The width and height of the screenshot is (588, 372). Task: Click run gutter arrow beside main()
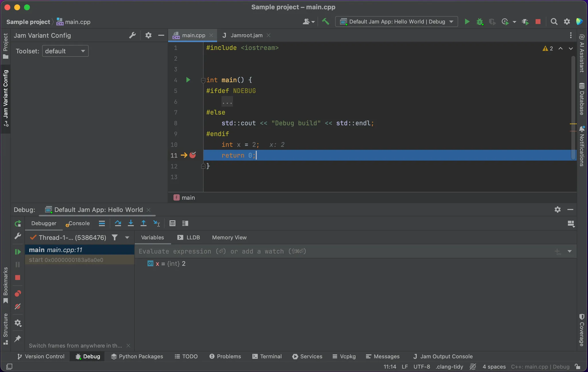pos(188,80)
